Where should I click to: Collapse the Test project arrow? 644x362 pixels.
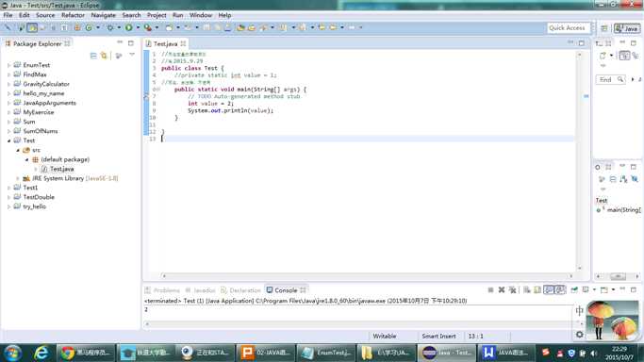click(8, 140)
